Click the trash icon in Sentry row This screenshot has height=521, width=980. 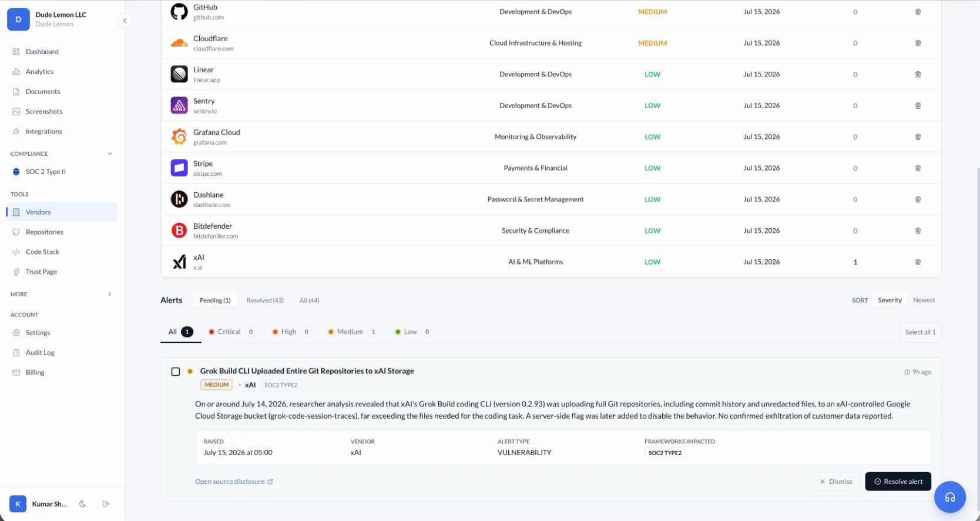tap(918, 106)
